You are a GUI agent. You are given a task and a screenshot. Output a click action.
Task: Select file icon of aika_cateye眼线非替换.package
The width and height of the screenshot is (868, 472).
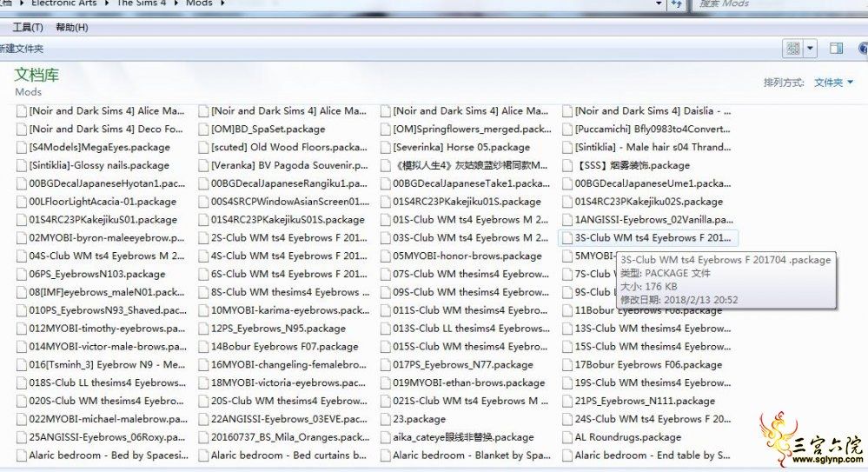386,437
